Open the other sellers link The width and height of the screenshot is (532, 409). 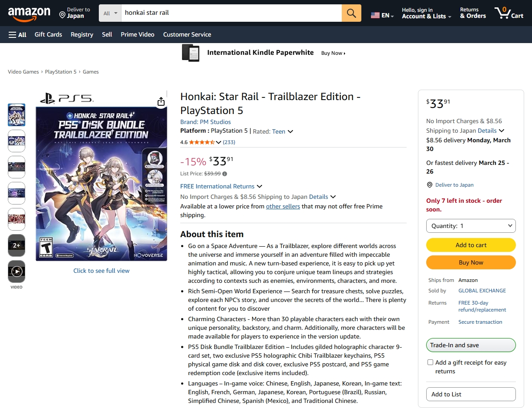coord(283,206)
